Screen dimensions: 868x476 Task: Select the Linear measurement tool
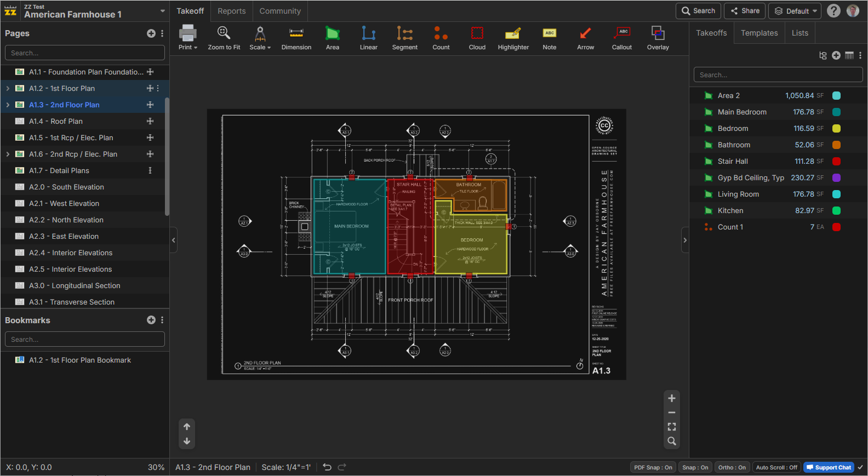pos(368,38)
